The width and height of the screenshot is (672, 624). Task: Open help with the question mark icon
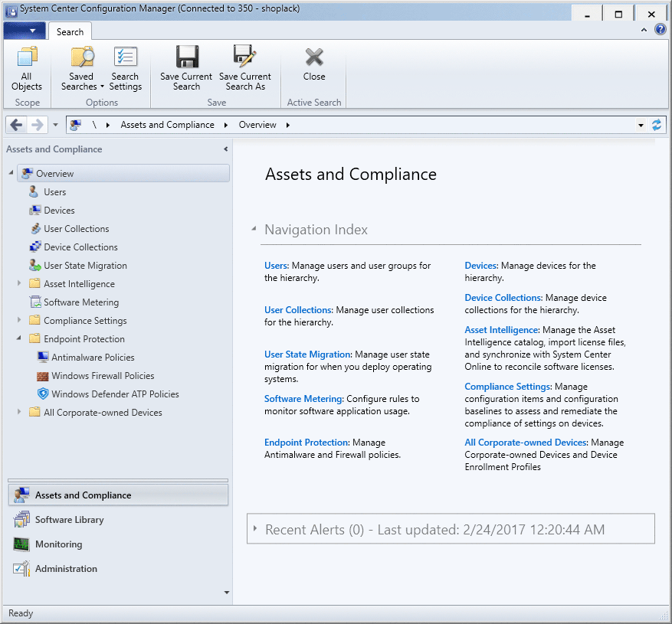[661, 29]
